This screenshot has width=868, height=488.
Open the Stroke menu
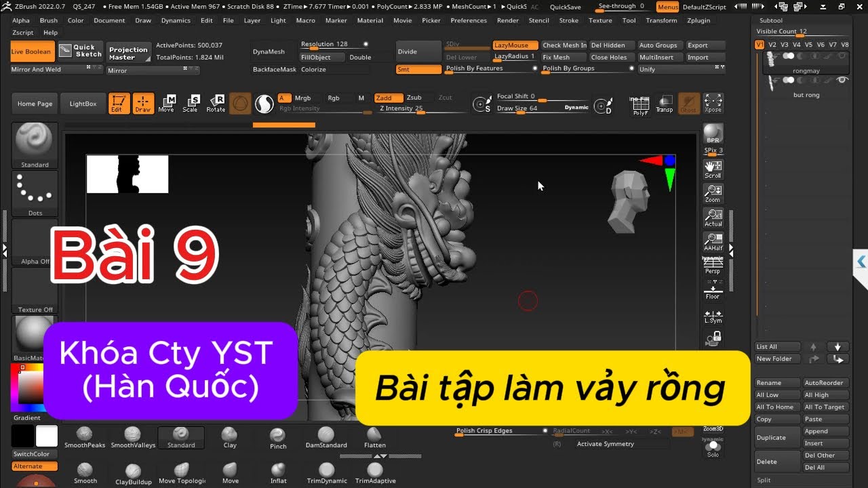pos(569,20)
